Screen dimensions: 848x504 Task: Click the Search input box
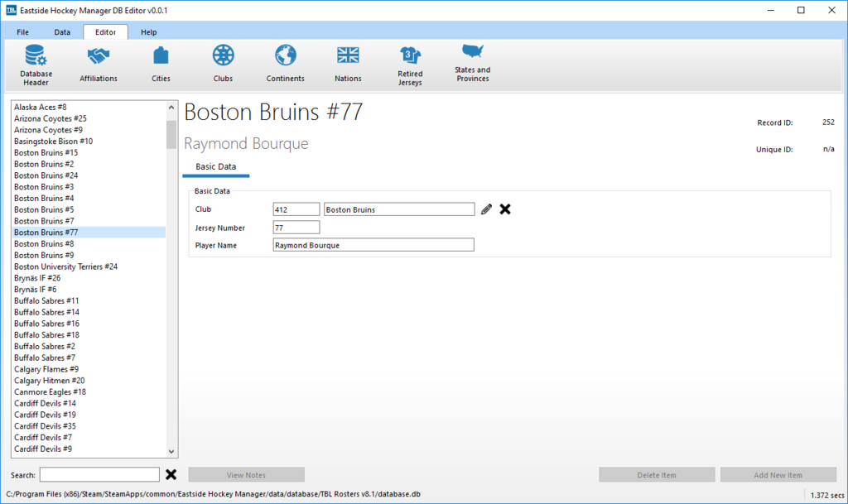tap(99, 474)
